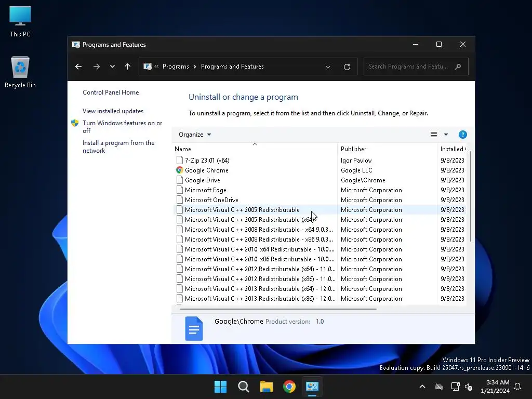Open the Organize dropdown menu
Viewport: 532px width, 399px height.
[195, 135]
